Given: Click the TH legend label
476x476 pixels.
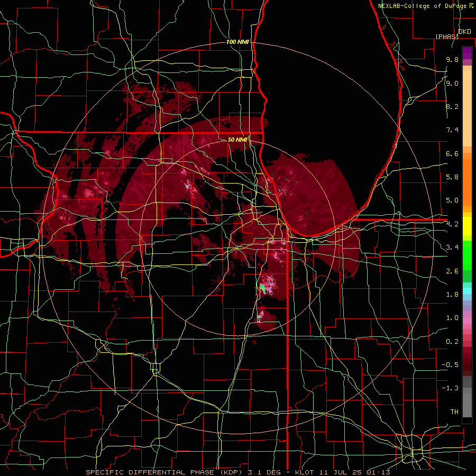Looking at the screenshot, I should (454, 412).
